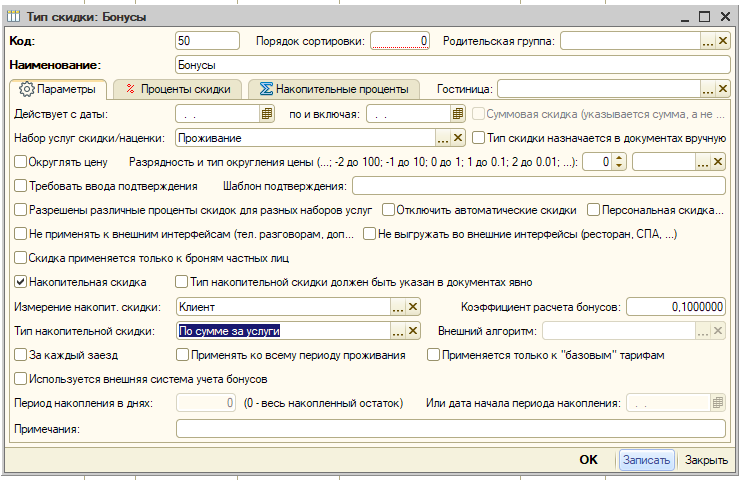743x480 pixels.
Task: Check the Персональная скидка option
Action: [593, 210]
